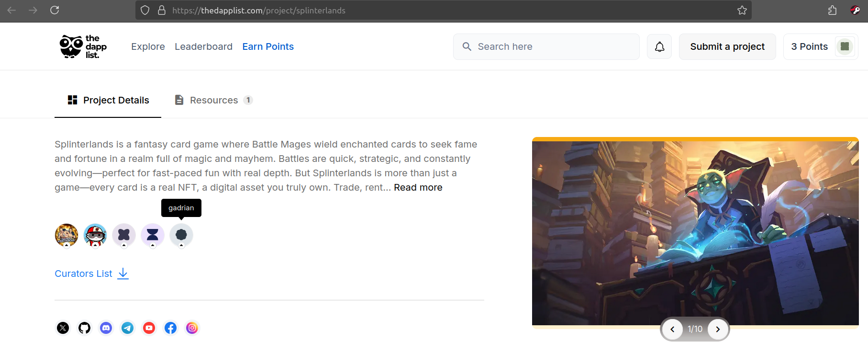Click the tracking protection shield icon

pos(145,10)
